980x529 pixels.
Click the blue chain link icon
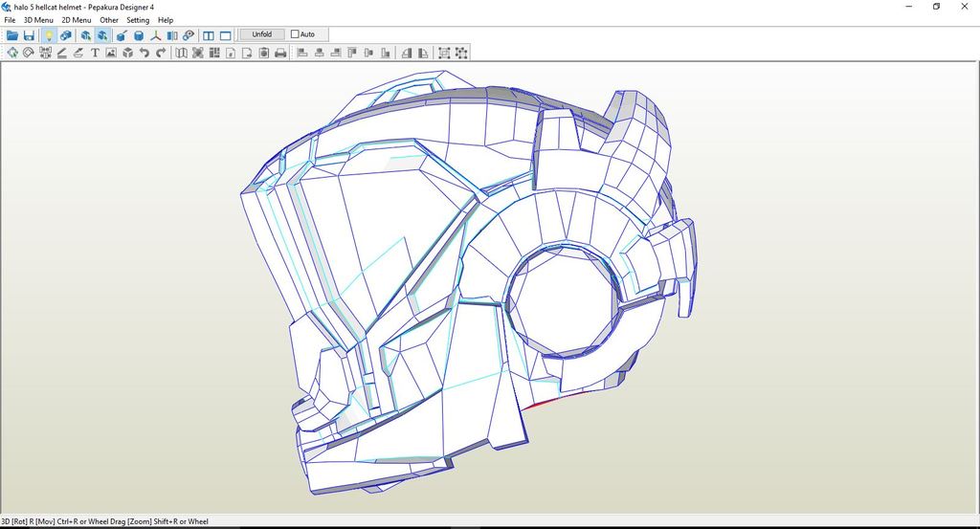189,35
